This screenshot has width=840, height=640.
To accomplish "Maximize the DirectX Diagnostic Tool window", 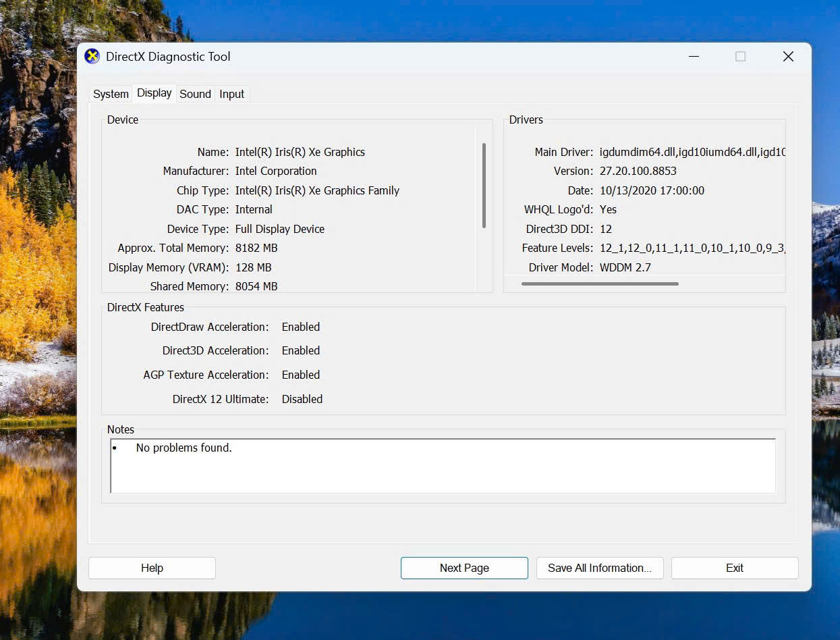I will 740,57.
